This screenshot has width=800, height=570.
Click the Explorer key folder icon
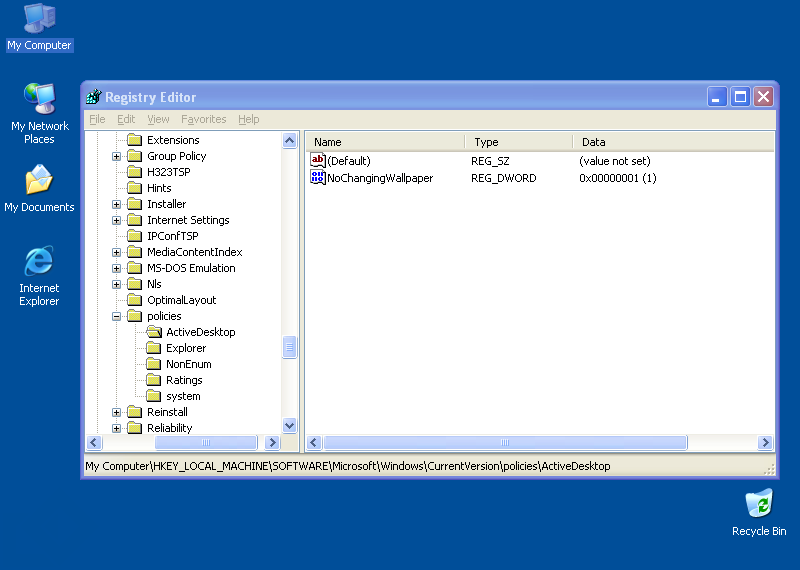(x=154, y=348)
